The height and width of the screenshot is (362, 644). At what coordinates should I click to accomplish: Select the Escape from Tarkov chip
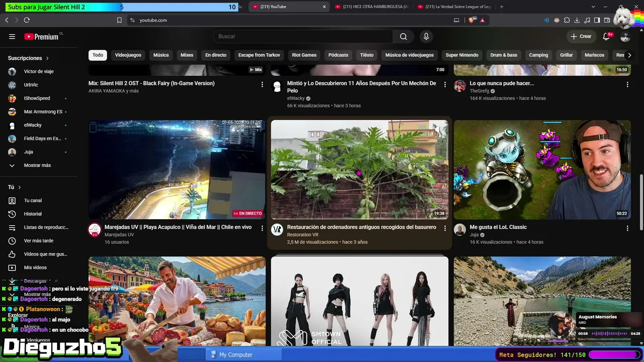[x=259, y=55]
